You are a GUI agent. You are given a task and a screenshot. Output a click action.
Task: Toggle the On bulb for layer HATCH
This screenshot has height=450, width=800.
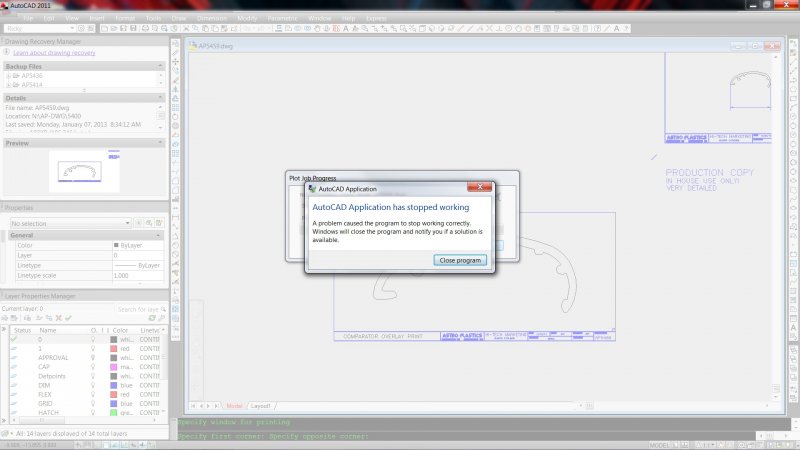tap(93, 413)
